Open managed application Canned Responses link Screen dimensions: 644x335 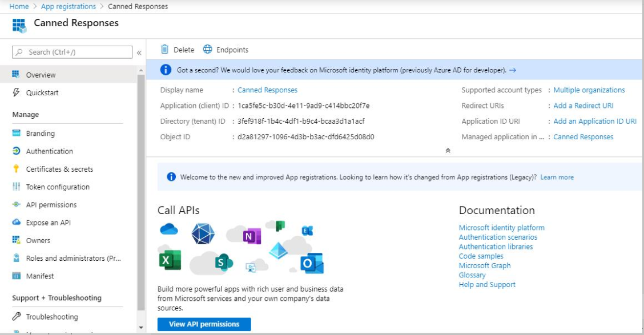pyautogui.click(x=583, y=137)
